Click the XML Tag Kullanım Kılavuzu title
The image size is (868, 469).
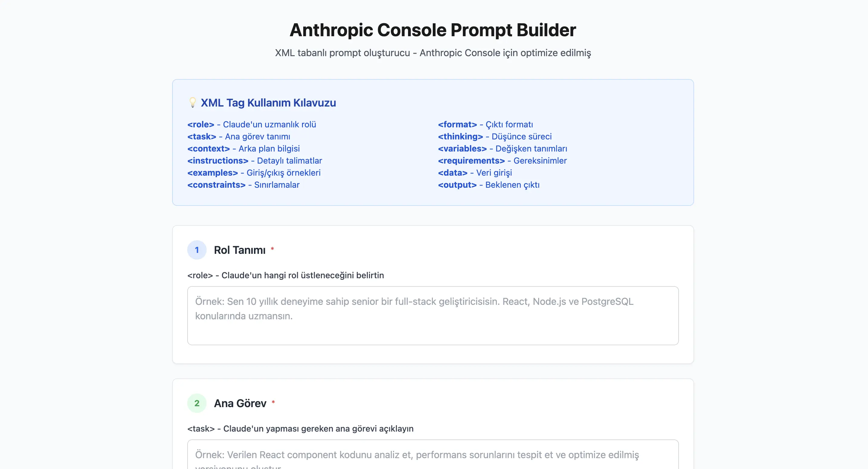tap(268, 103)
